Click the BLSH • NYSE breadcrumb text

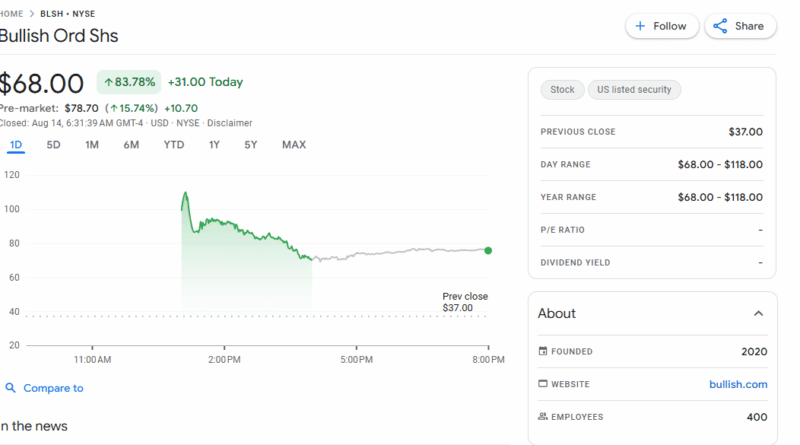[67, 14]
